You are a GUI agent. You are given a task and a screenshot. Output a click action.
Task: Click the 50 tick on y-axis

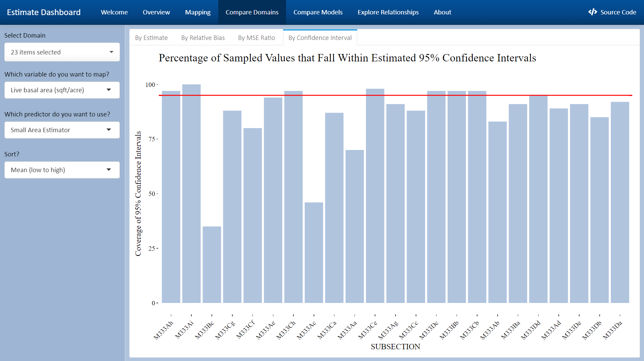[x=152, y=194]
